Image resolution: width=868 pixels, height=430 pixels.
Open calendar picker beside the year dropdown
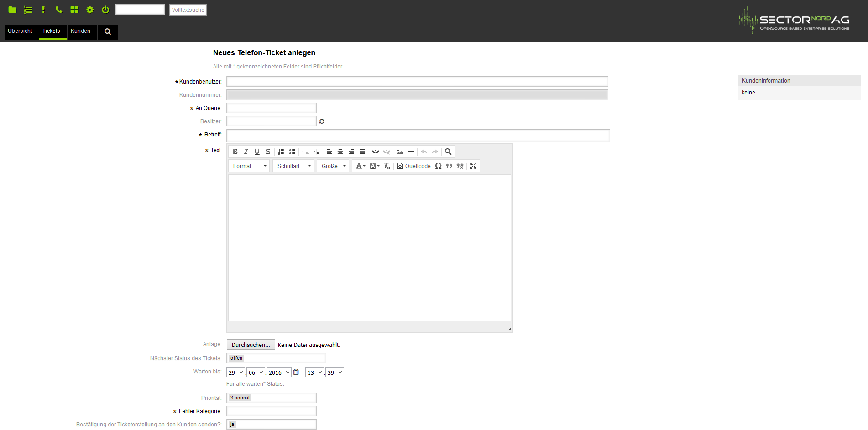[296, 372]
